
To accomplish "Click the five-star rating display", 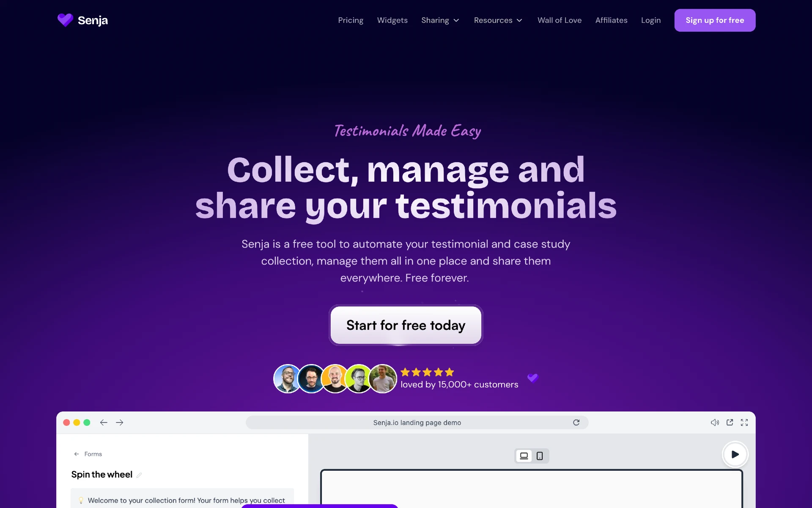I will (427, 372).
